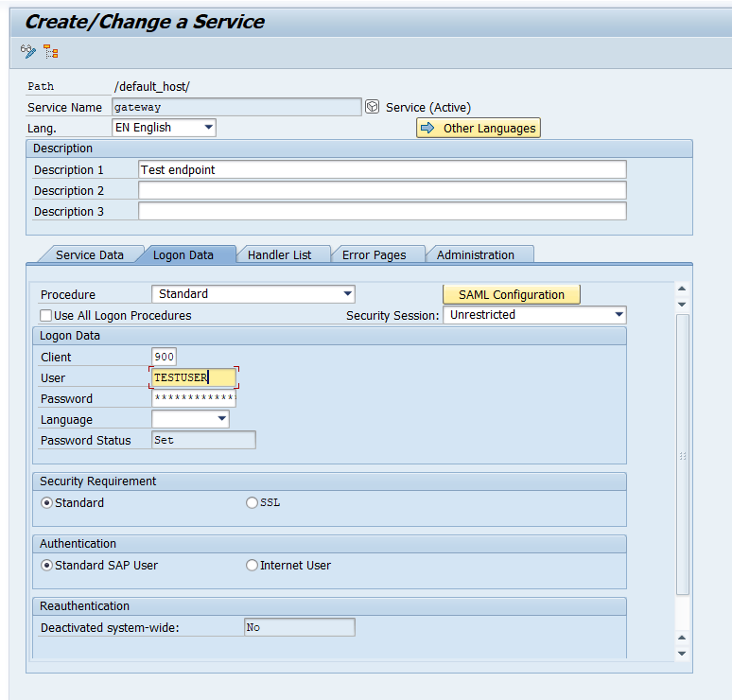Open the Lang. dropdown showing EN English
Screen dimensions: 732x700
[208, 128]
